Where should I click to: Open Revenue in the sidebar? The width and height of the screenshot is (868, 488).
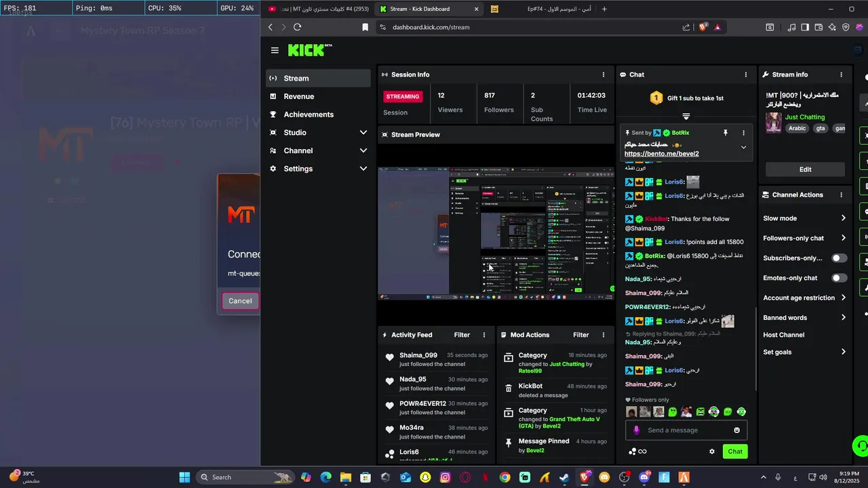[318, 96]
